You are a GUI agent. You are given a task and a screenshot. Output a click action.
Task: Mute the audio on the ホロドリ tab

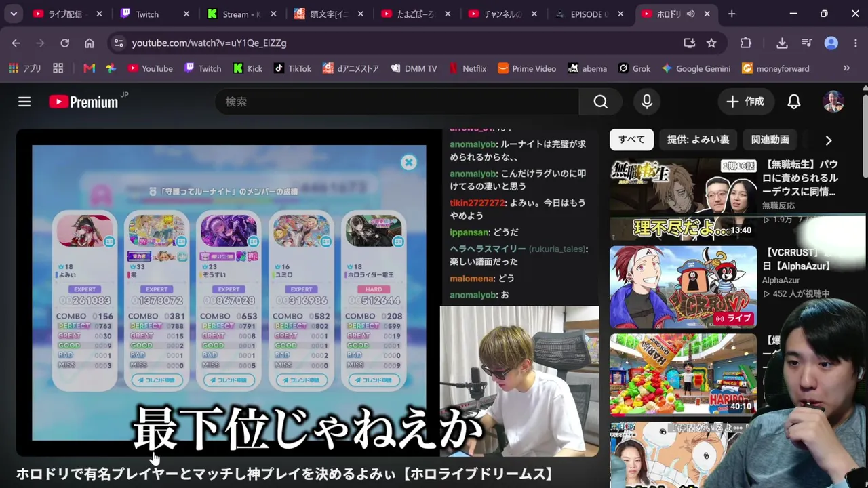tap(691, 14)
